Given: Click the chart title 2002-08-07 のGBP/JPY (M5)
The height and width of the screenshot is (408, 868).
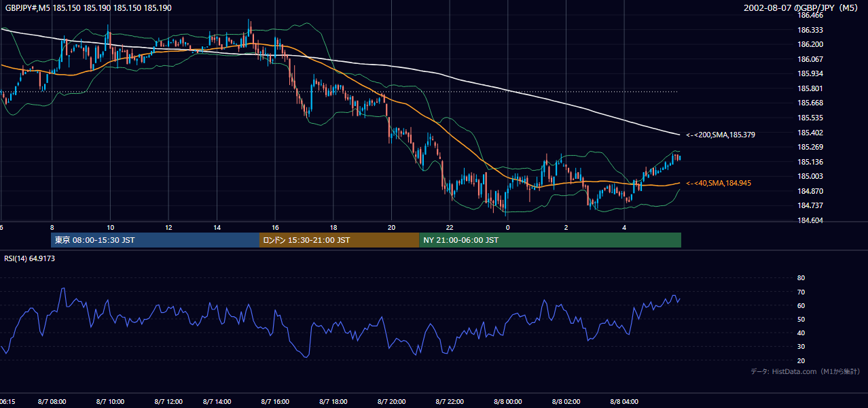Looking at the screenshot, I should (802, 8).
